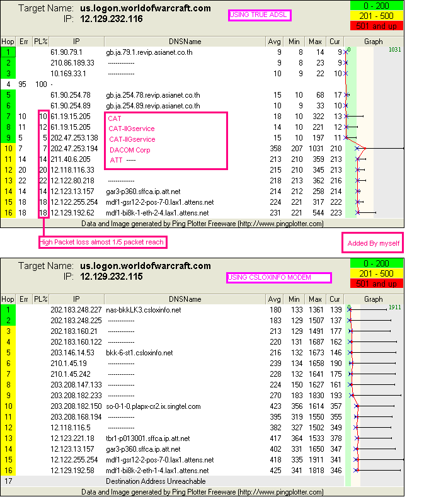Select the Graph column header in top table

pos(374,41)
